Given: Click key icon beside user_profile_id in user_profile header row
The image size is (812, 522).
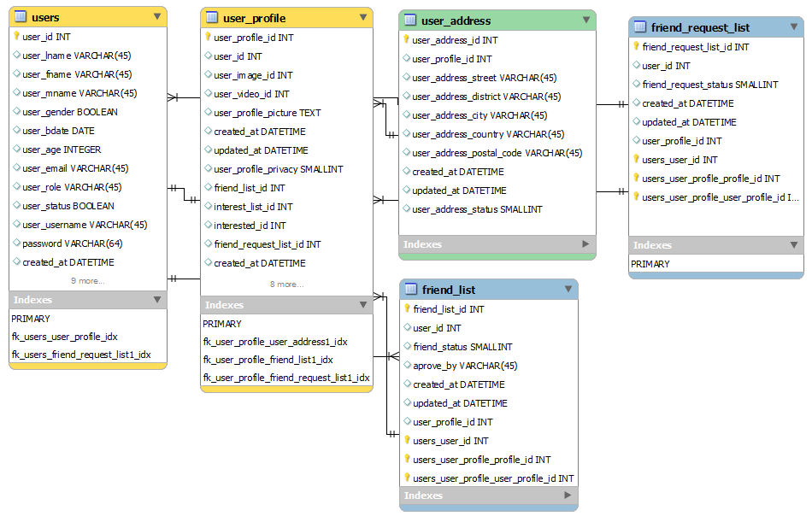Looking at the screenshot, I should tap(209, 37).
